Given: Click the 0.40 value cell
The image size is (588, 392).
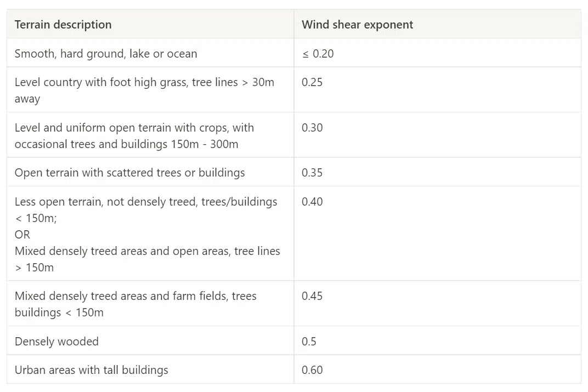Looking at the screenshot, I should click(312, 202).
